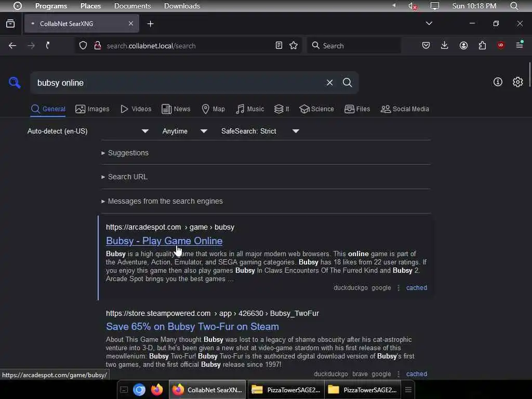
Task: Close the CollabNet SearXNG tab
Action: [x=131, y=23]
